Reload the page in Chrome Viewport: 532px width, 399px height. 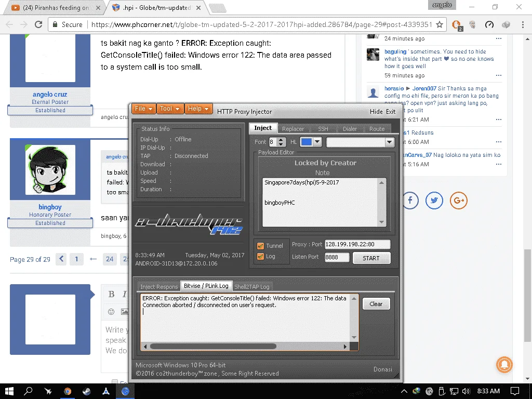pos(38,24)
